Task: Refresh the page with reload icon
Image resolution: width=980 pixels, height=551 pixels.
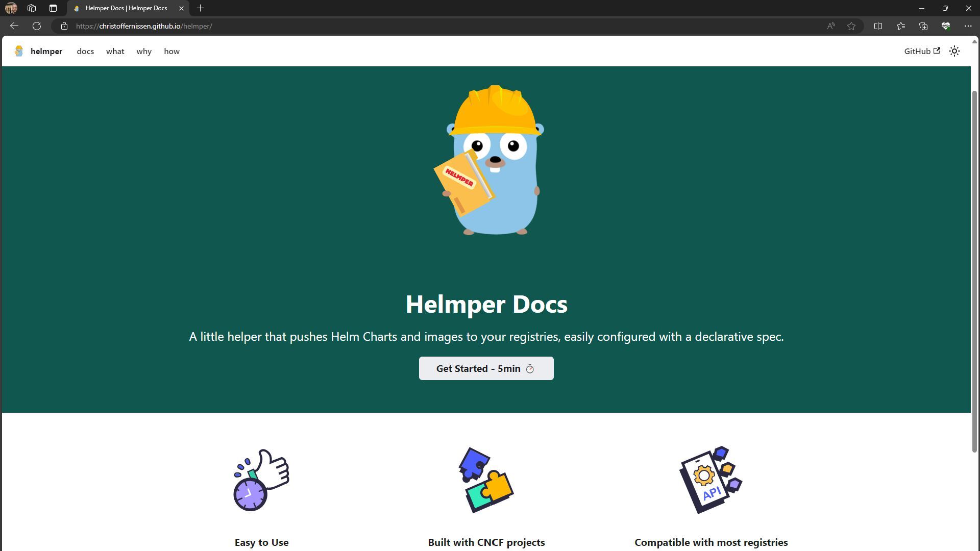Action: tap(37, 26)
